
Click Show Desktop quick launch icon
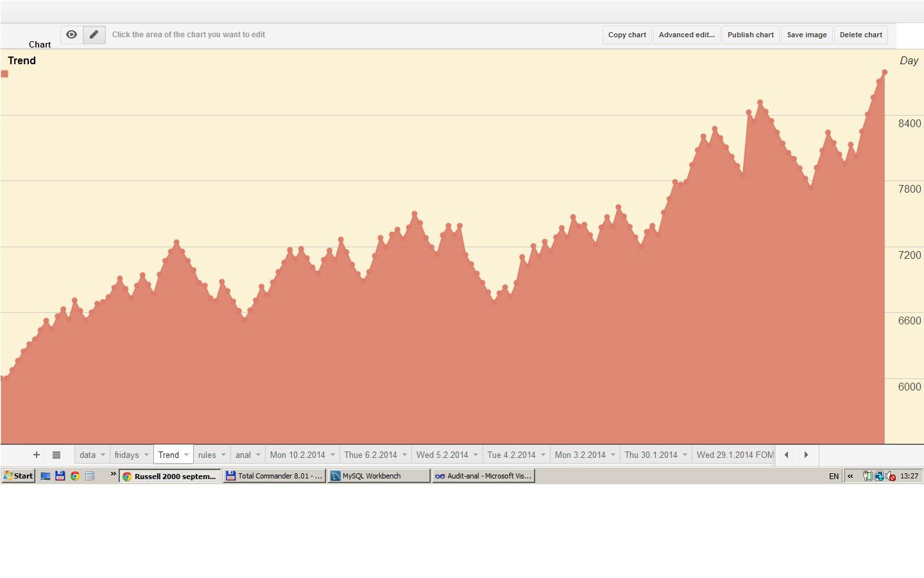point(46,476)
